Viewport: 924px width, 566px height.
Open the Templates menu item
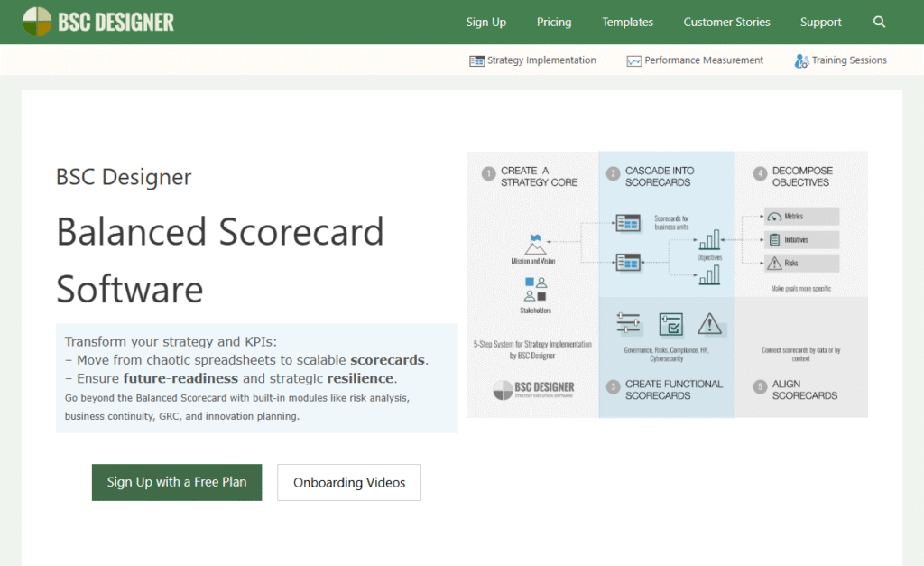click(628, 22)
